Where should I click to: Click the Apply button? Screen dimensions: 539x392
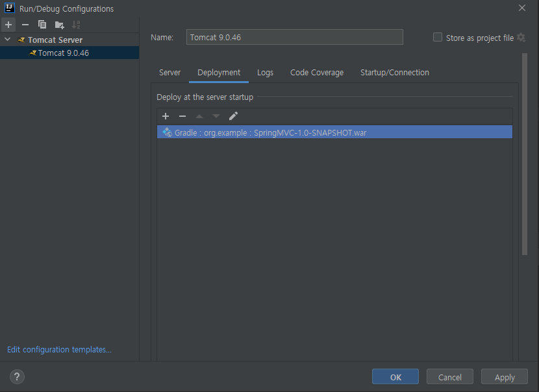tap(505, 377)
